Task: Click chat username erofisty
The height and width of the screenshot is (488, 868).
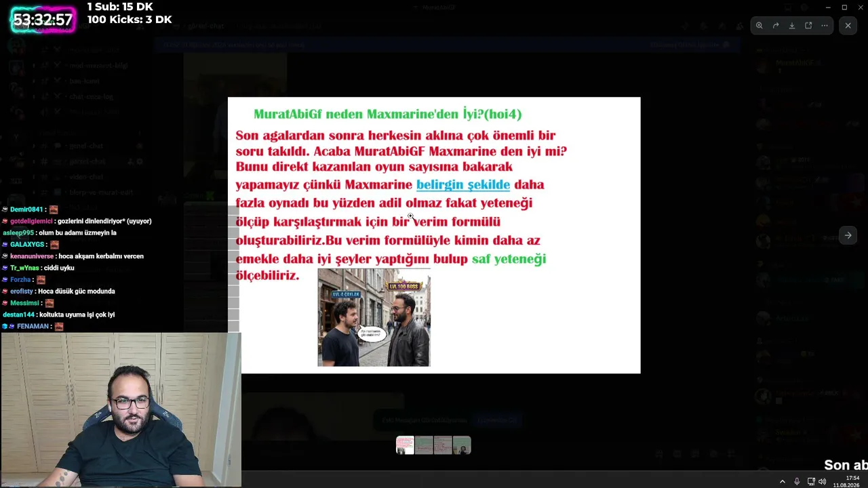Action: [x=22, y=291]
